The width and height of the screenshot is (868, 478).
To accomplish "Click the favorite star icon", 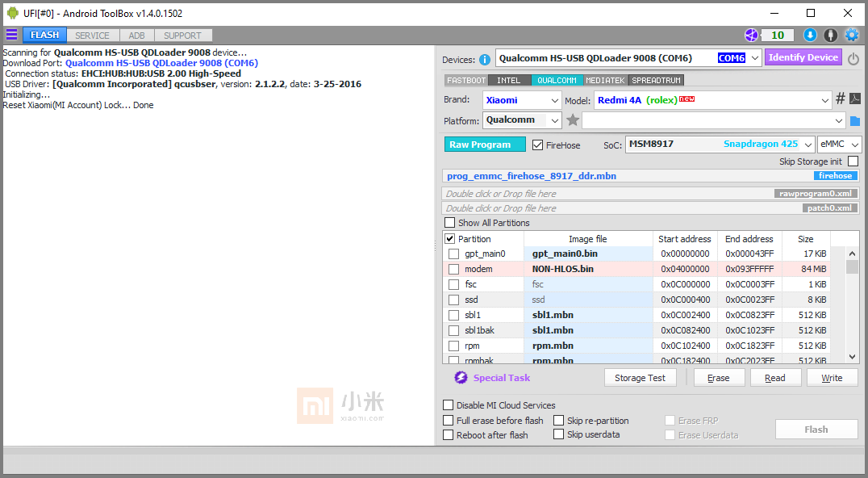I will tap(573, 119).
